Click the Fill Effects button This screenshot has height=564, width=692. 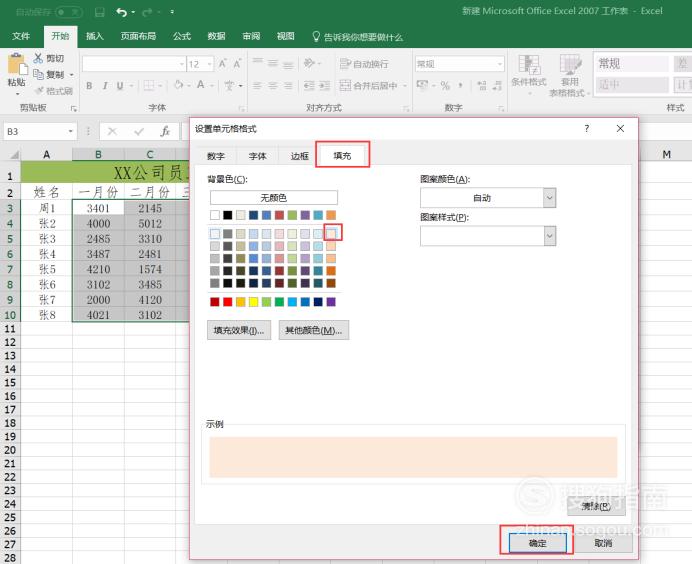(239, 330)
